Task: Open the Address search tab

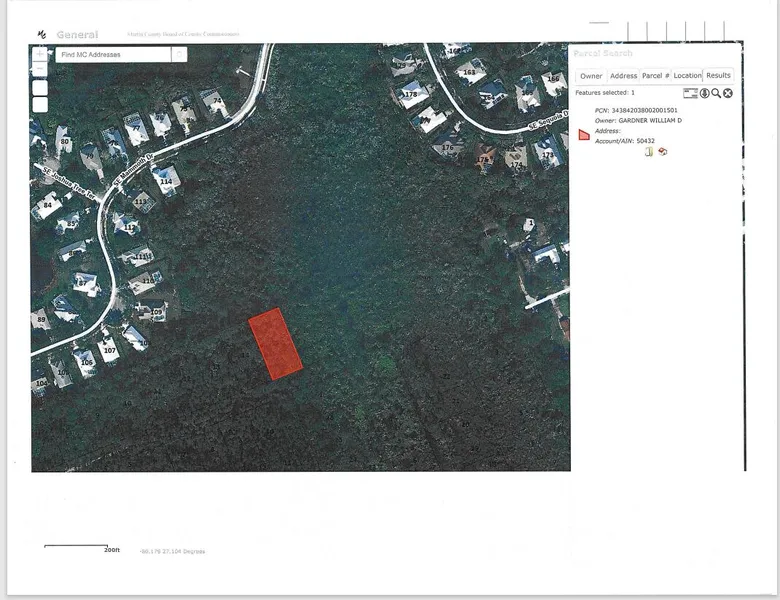Action: pos(623,76)
